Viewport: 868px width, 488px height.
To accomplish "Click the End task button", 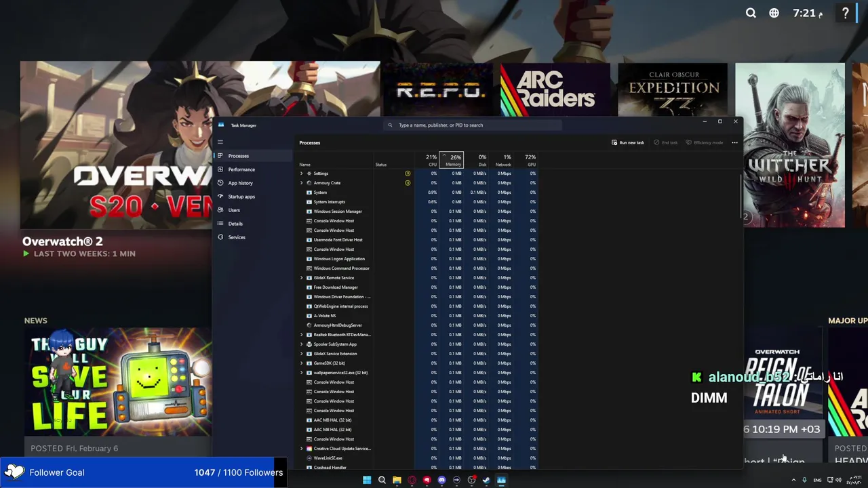I will [666, 142].
